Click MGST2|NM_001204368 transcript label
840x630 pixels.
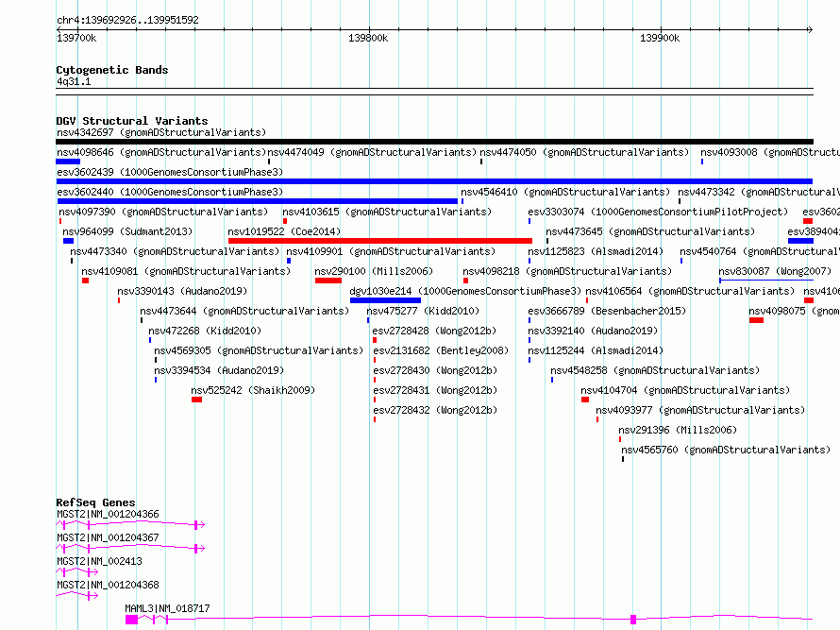click(108, 585)
